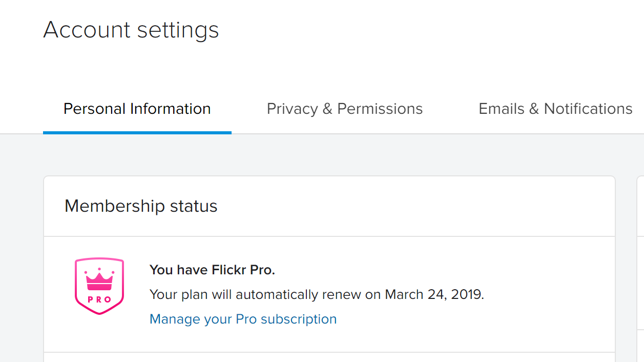Open the Personal Information tab
Viewport: 644px width, 362px height.
tap(137, 109)
